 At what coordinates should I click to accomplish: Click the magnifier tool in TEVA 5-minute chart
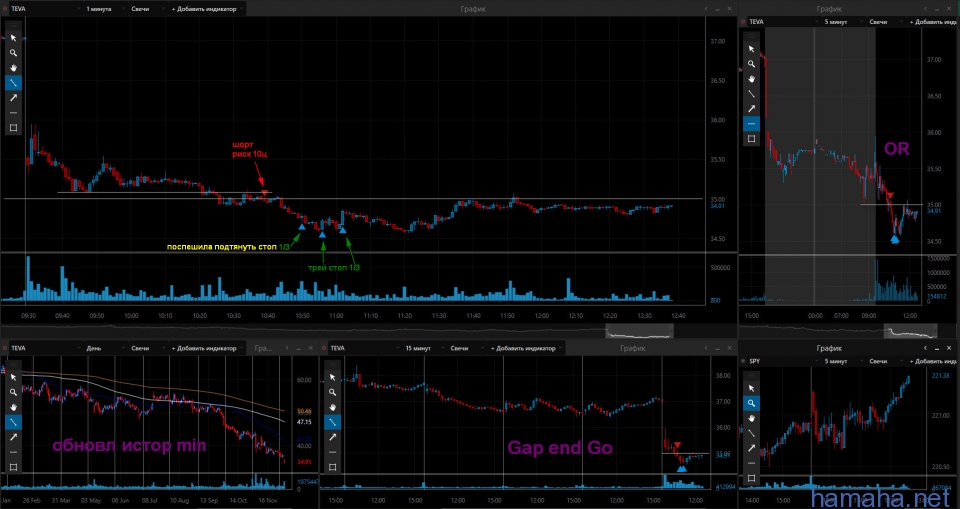click(x=751, y=64)
